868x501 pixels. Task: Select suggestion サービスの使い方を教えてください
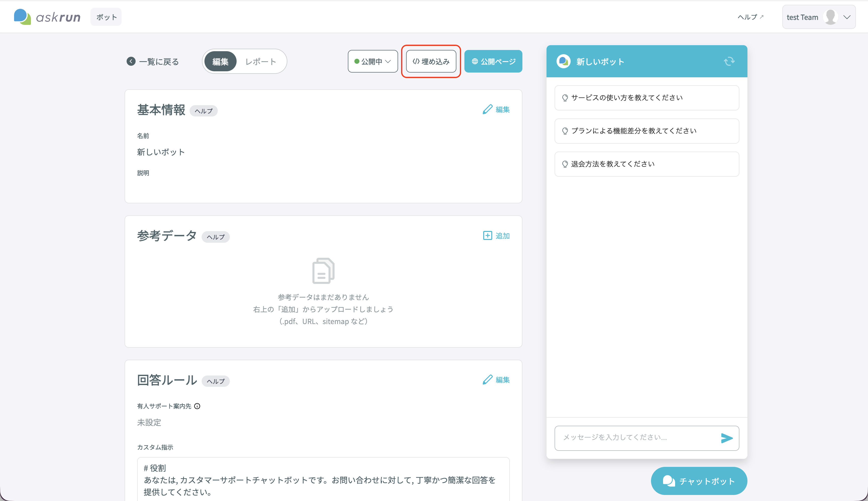[647, 98]
